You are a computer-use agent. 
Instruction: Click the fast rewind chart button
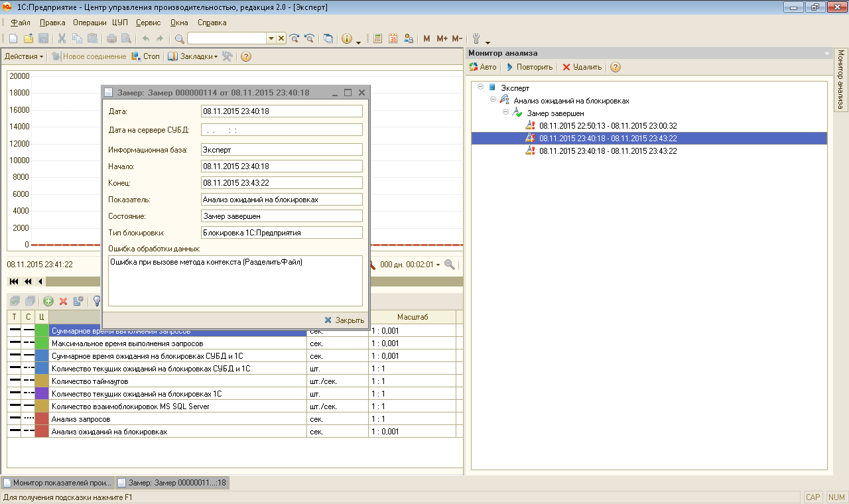click(x=28, y=282)
